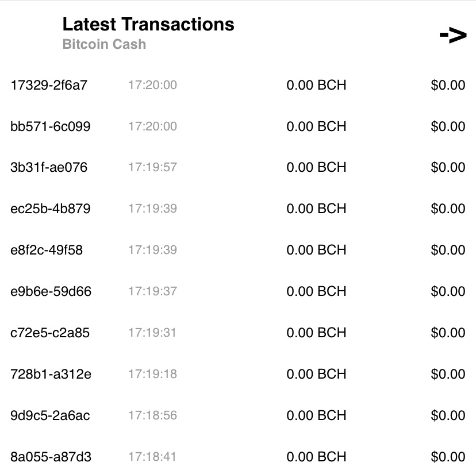Open transaction c72e5-c2a85
The image size is (476, 474).
[50, 333]
